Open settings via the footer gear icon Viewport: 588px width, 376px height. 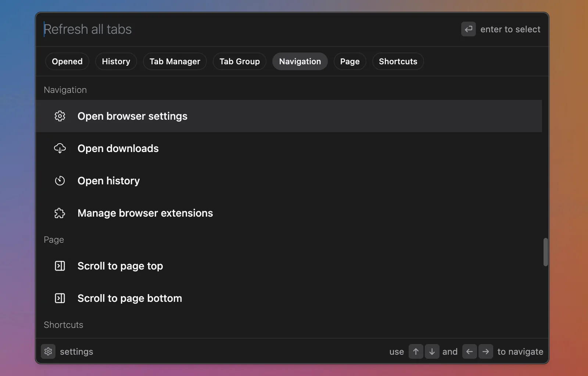pyautogui.click(x=48, y=351)
